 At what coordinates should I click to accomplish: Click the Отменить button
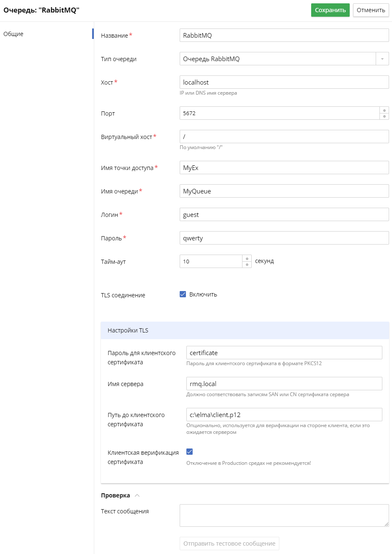click(371, 10)
